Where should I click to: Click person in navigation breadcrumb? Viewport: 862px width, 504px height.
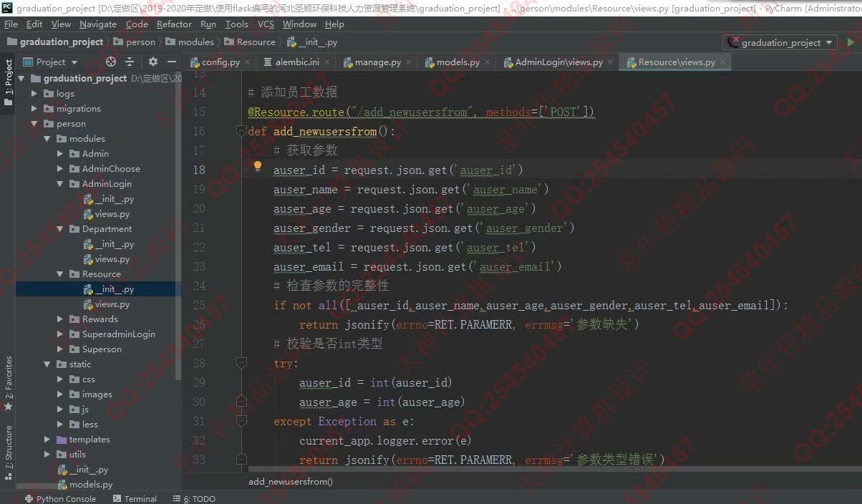coord(135,42)
